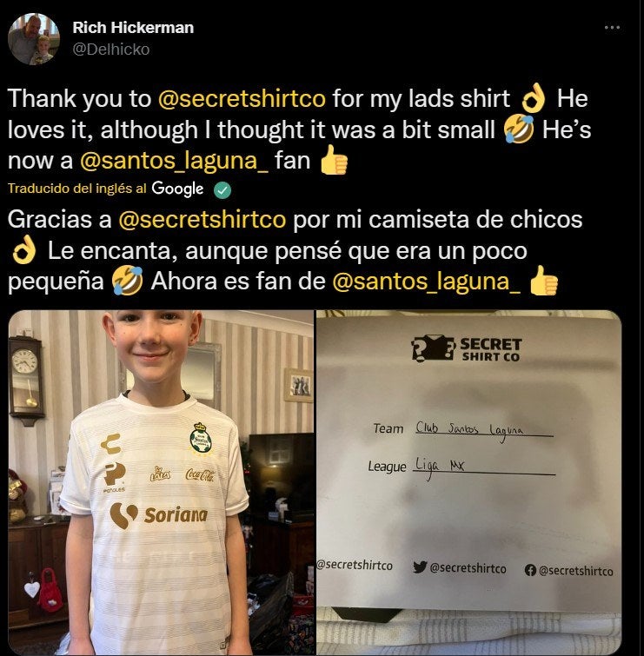Click the thumbs up emoji in original tweet

coord(334,160)
